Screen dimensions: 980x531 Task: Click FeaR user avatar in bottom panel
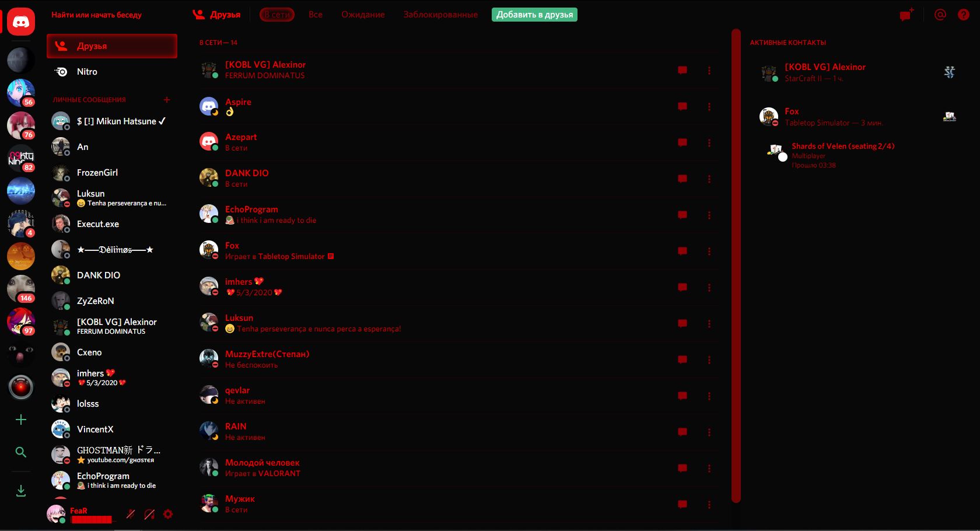[56, 514]
